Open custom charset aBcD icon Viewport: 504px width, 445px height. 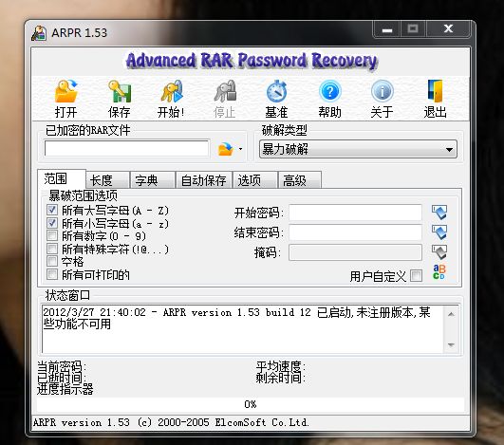click(439, 272)
